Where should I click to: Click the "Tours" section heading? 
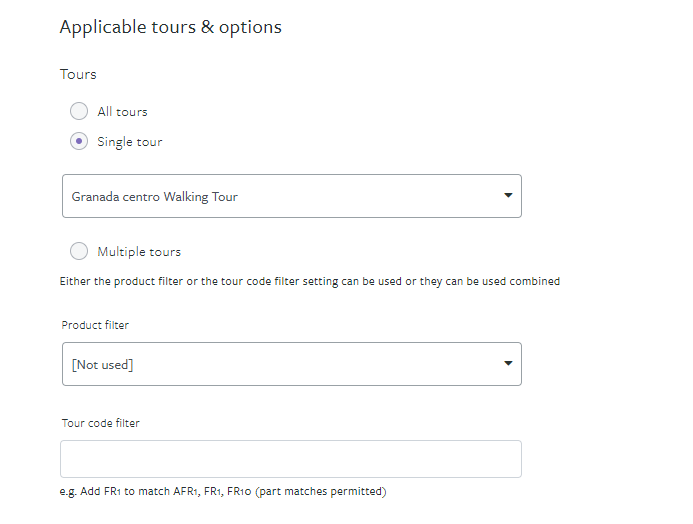click(78, 74)
